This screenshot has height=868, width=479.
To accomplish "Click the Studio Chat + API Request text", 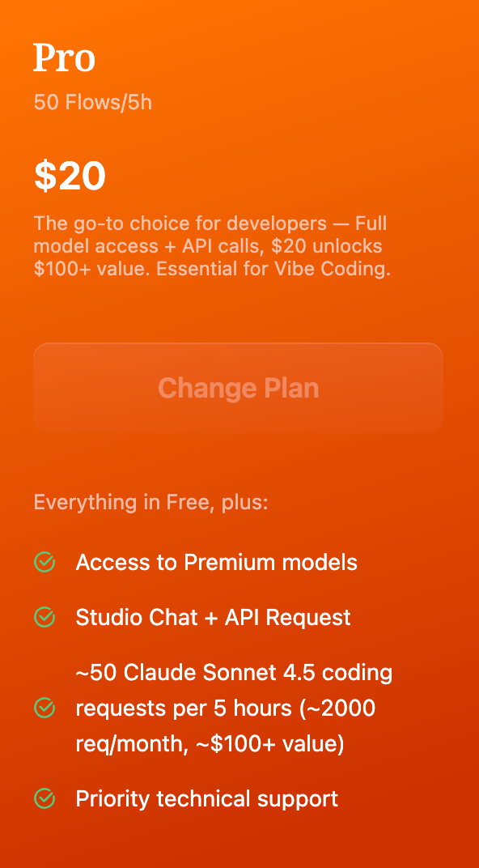I will (213, 617).
